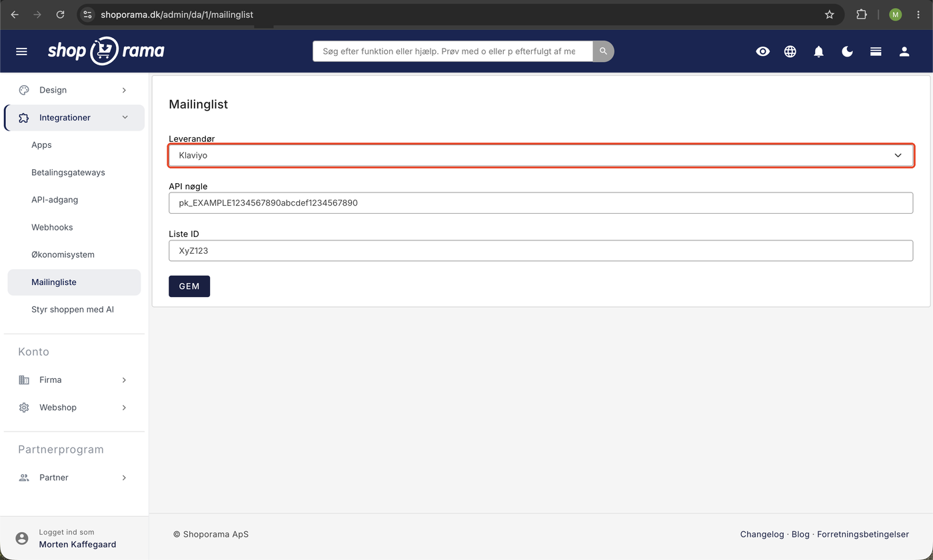Click the Firma building icon
This screenshot has height=560, width=933.
24,380
